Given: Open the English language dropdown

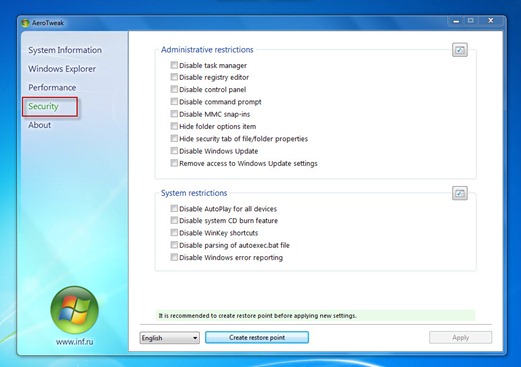Looking at the screenshot, I should (x=169, y=338).
